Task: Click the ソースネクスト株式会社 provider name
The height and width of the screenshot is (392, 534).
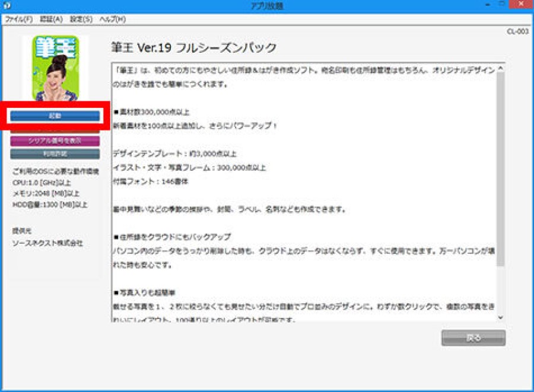Action: [x=47, y=243]
